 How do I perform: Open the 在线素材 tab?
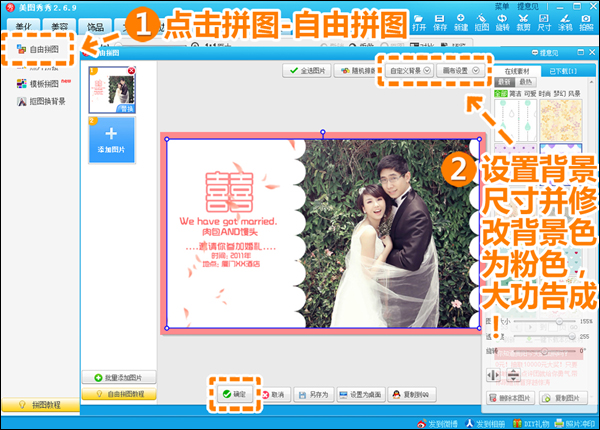[517, 71]
